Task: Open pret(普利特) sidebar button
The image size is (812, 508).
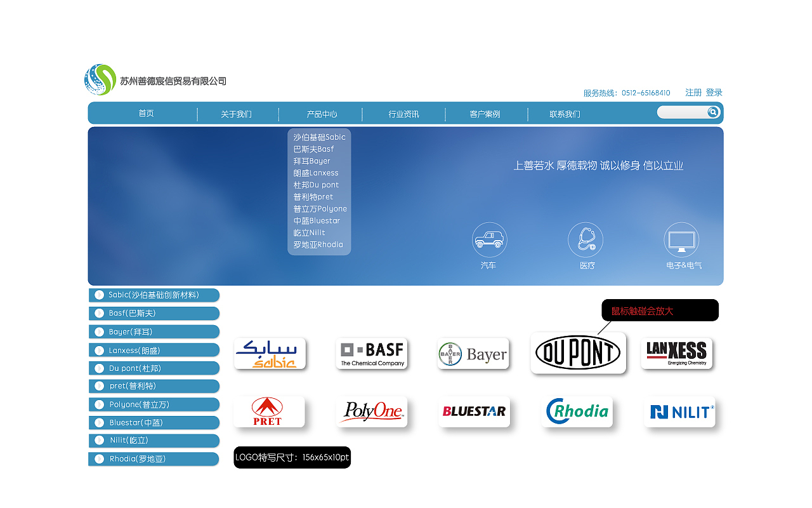Action: pos(154,386)
